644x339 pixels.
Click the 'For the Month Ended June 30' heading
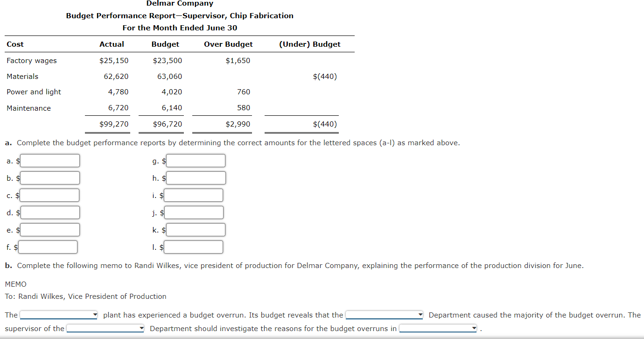(x=180, y=28)
